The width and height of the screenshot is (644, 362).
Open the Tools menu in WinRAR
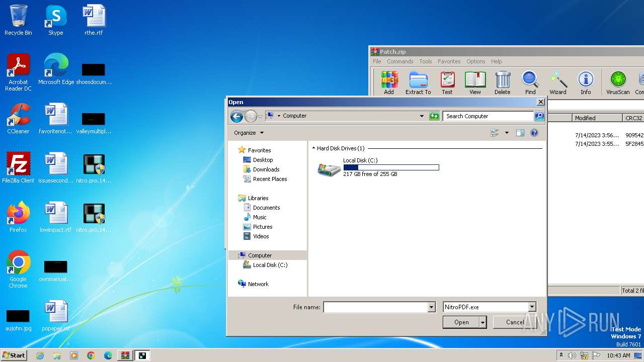pyautogui.click(x=426, y=61)
